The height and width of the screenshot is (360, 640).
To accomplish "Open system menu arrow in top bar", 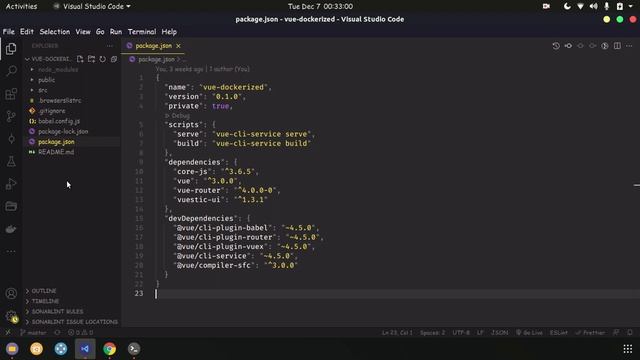I will pyautogui.click(x=631, y=6).
